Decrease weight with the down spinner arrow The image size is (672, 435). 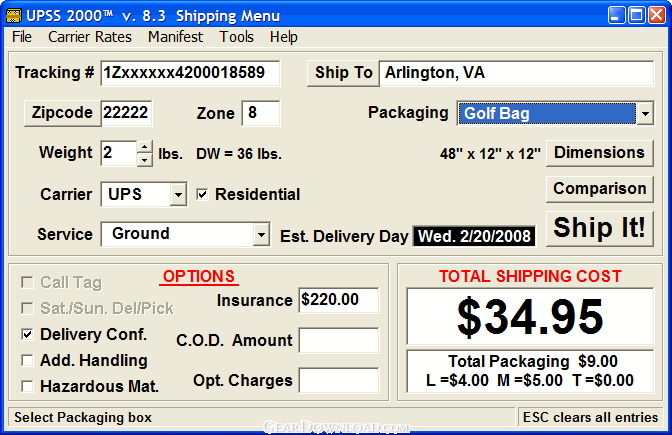(145, 160)
